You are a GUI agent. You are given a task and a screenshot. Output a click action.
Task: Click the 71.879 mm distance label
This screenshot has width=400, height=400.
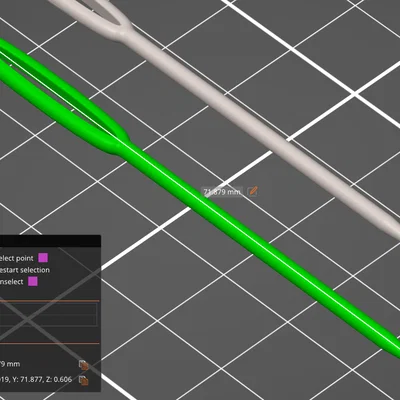pyautogui.click(x=222, y=192)
